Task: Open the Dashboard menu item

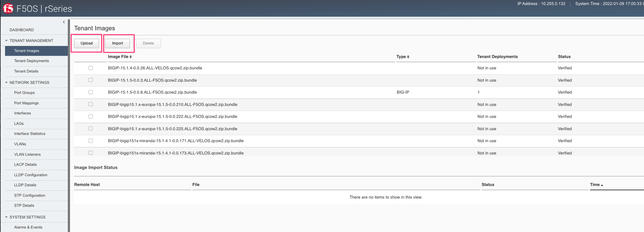Action: tap(21, 30)
